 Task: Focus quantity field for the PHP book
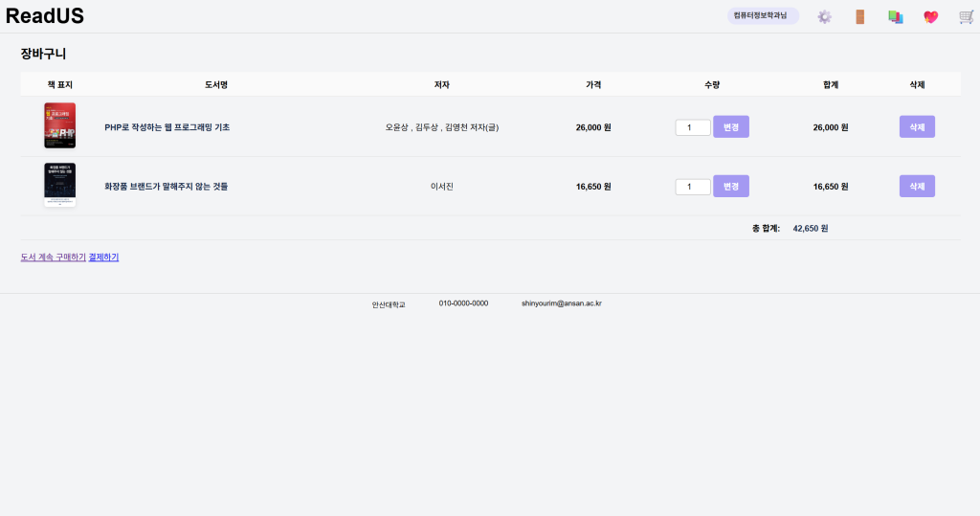pos(693,127)
